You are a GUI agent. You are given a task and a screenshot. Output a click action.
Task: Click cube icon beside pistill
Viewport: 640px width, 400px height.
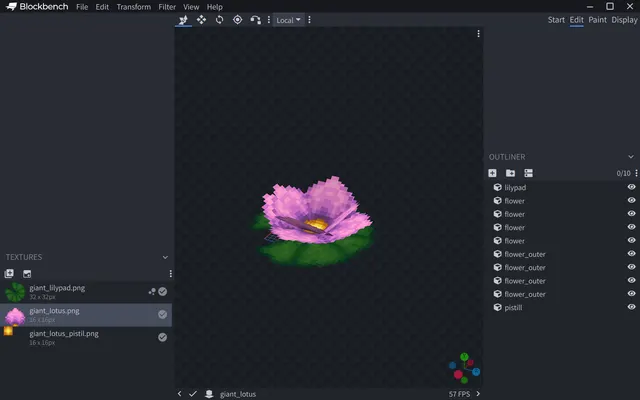click(x=497, y=307)
